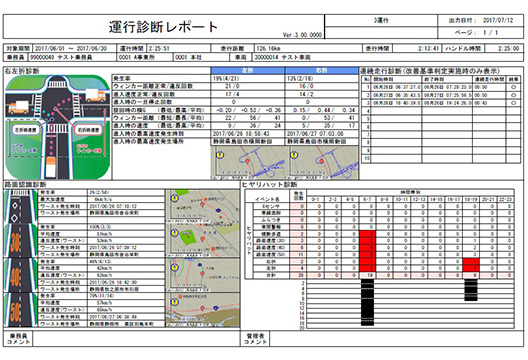Click the 合計 total of 19 for 6-7
The image size is (528, 360).
(x=367, y=275)
